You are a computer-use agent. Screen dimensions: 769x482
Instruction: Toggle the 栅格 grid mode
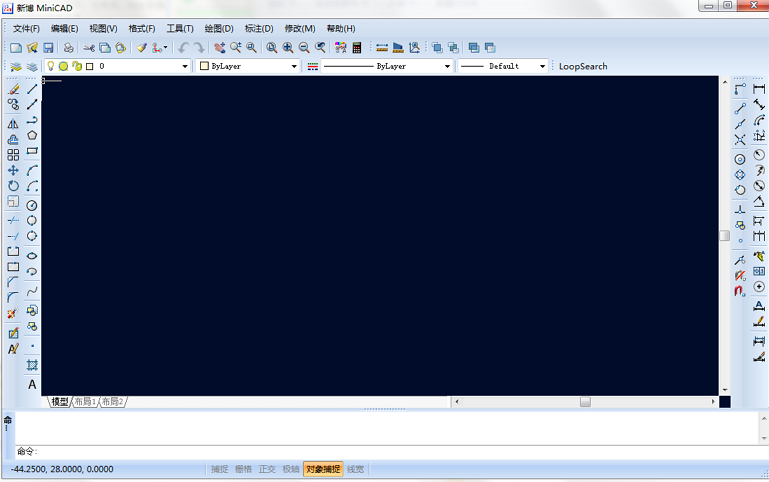(243, 469)
